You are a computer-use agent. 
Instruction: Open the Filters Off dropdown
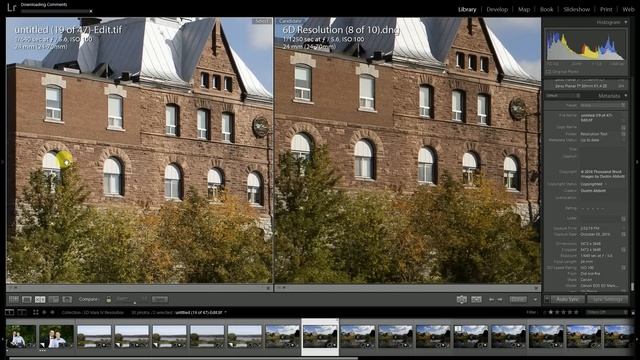pos(607,312)
